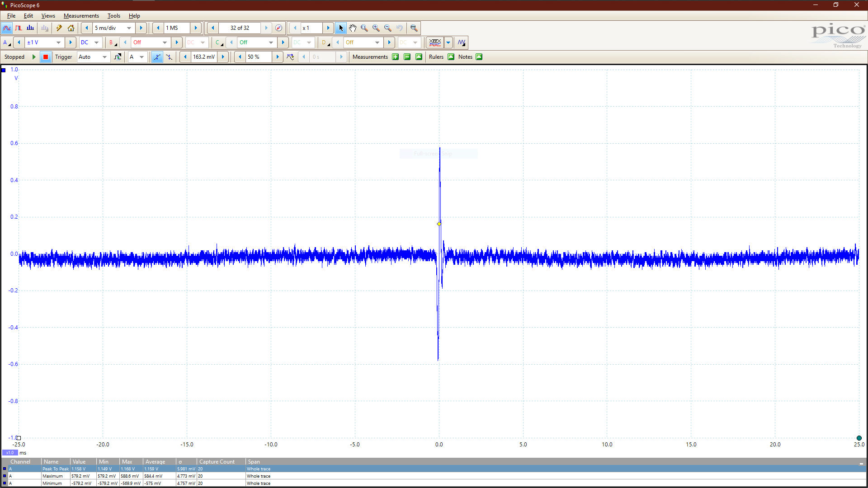Click zoom to full view icon
Screen dimensions: 868x488
414,28
